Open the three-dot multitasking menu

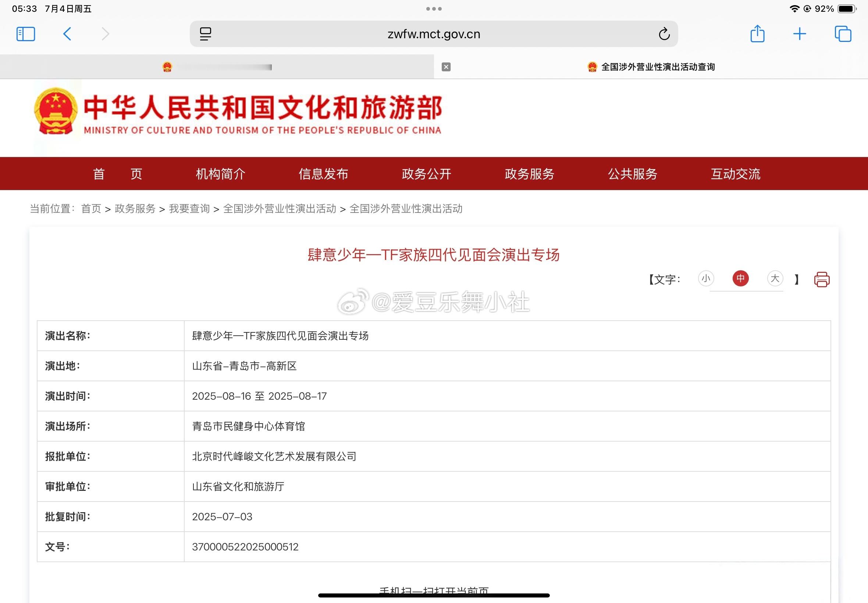tap(434, 9)
